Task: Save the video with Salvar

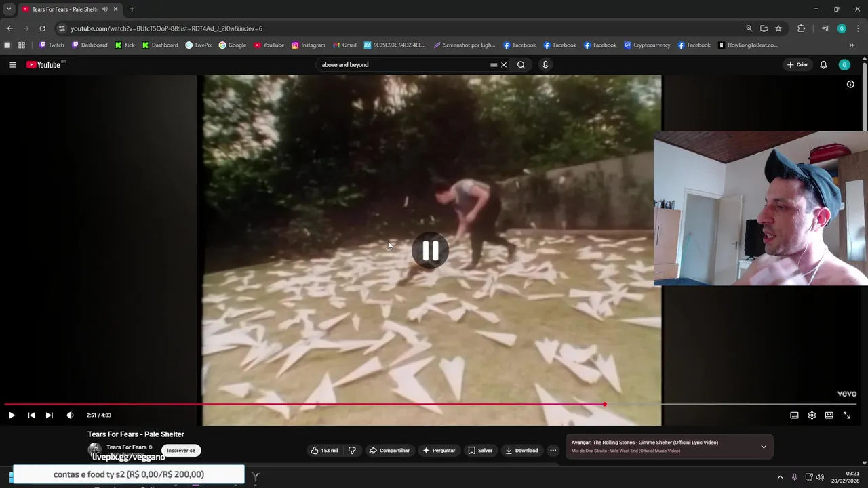Action: 480,451
